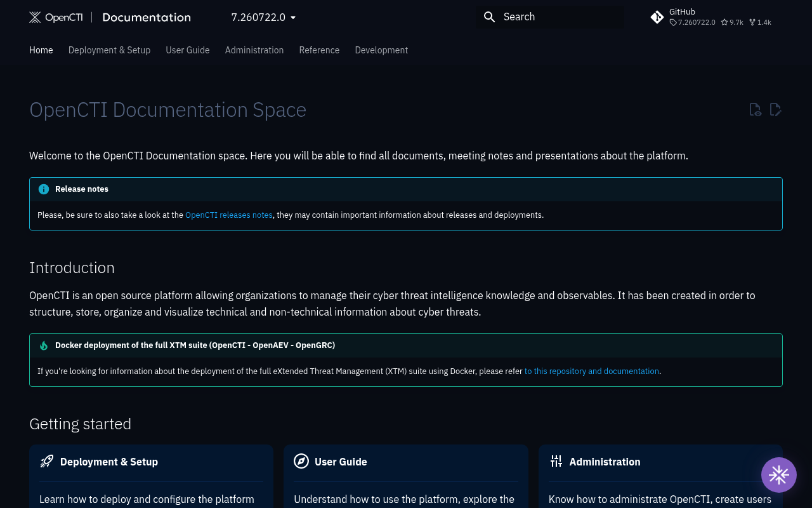Click the 'OpenCTI Documentation Space' heading

(x=168, y=110)
